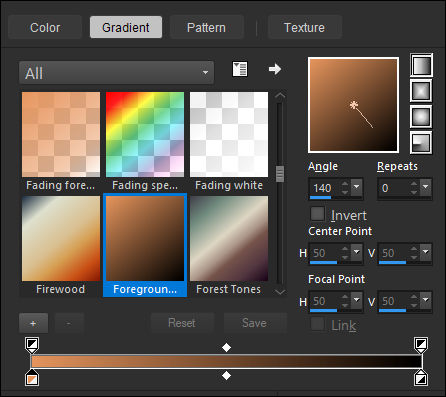Open the Angle value dropdown arrow

tap(356, 187)
